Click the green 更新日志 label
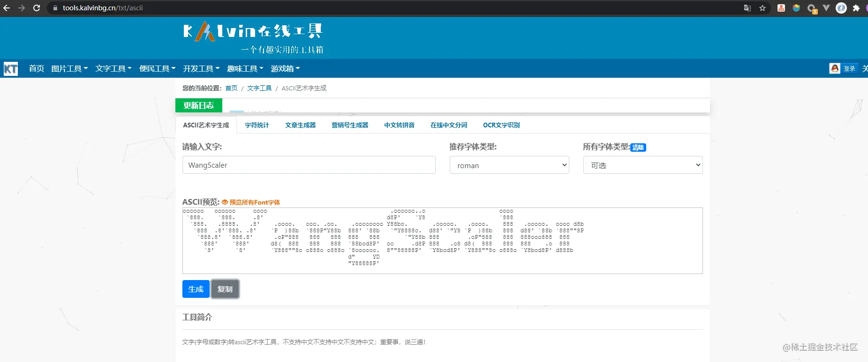Viewport: 868px width, 362px height. point(199,105)
